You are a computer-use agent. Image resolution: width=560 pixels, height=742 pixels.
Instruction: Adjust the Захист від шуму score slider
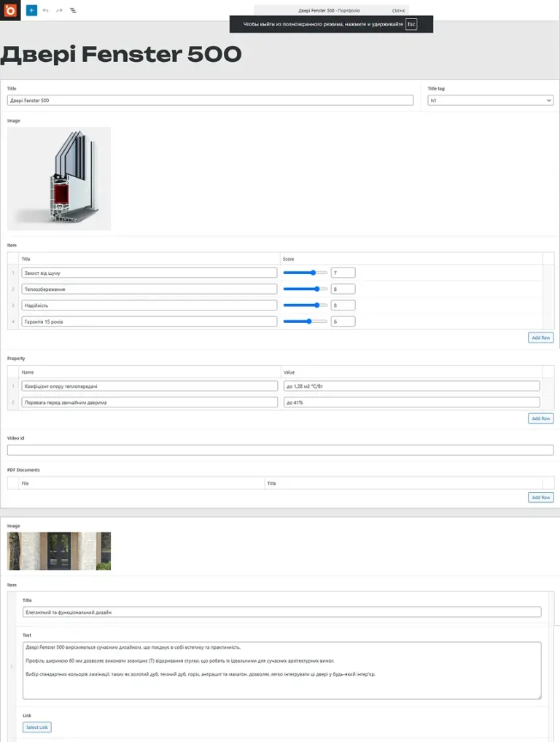coord(306,273)
